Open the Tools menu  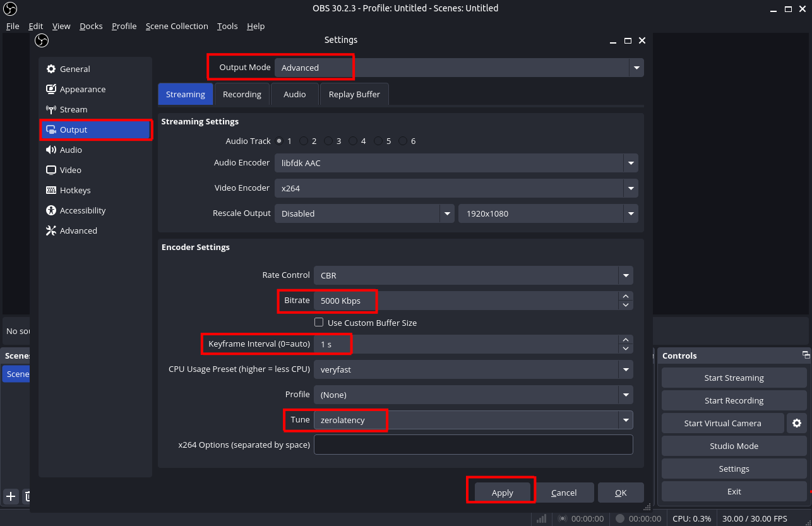click(x=227, y=26)
